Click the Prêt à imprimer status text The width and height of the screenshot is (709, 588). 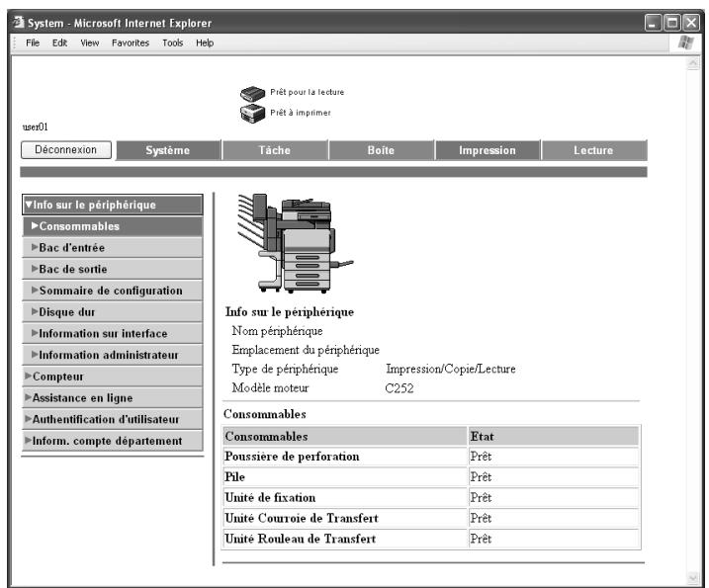coord(301,113)
